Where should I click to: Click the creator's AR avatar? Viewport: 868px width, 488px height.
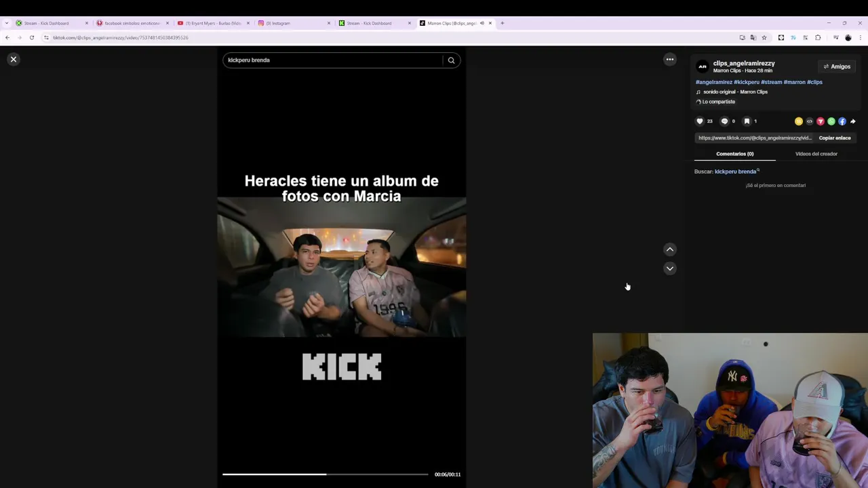(x=703, y=66)
